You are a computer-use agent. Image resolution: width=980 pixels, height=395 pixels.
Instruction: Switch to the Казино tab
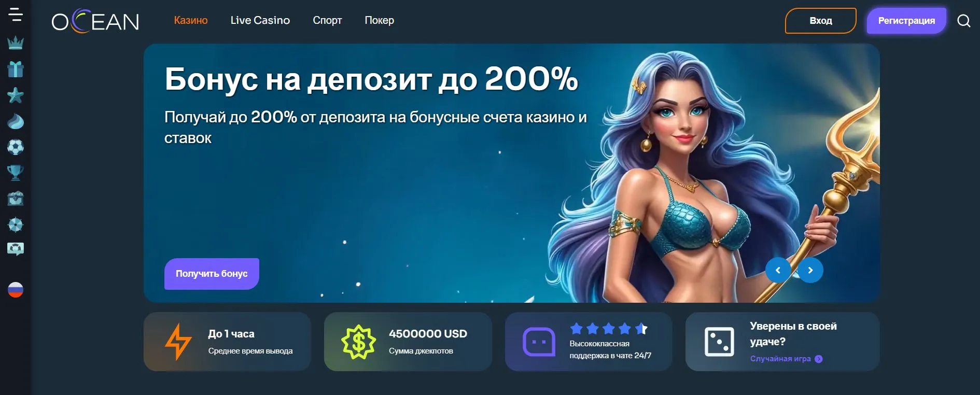(x=191, y=20)
